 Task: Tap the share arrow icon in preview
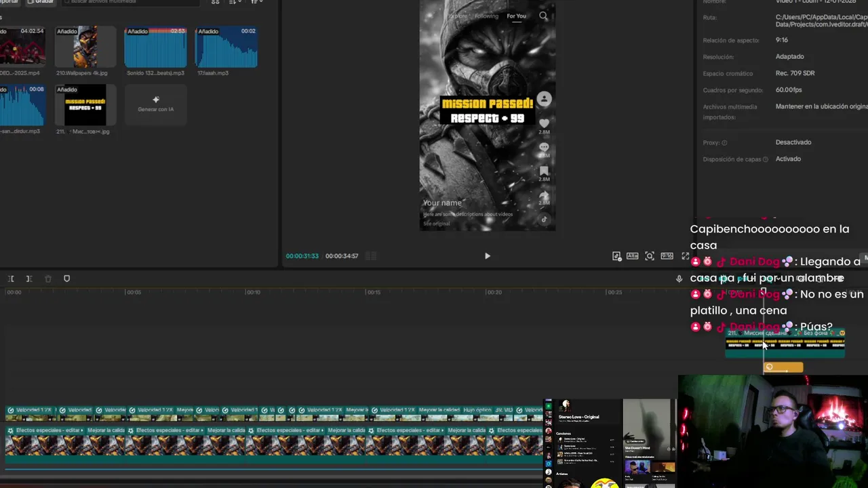pyautogui.click(x=544, y=195)
